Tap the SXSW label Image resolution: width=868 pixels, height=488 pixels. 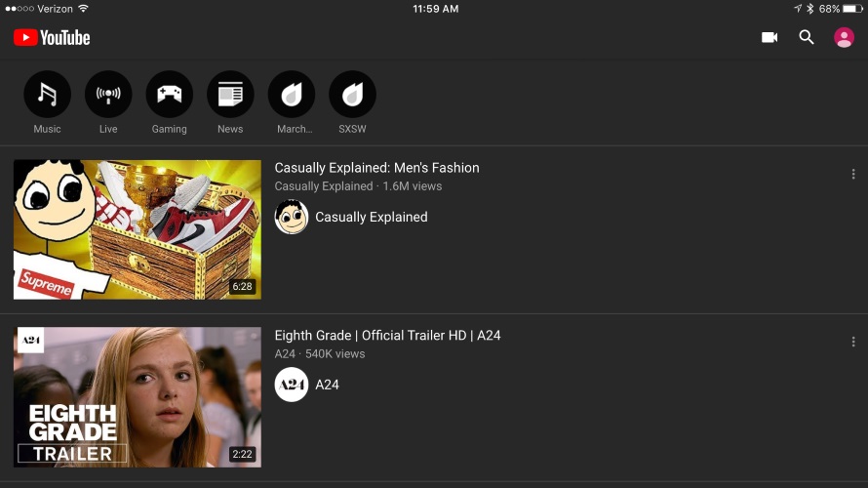(x=353, y=129)
